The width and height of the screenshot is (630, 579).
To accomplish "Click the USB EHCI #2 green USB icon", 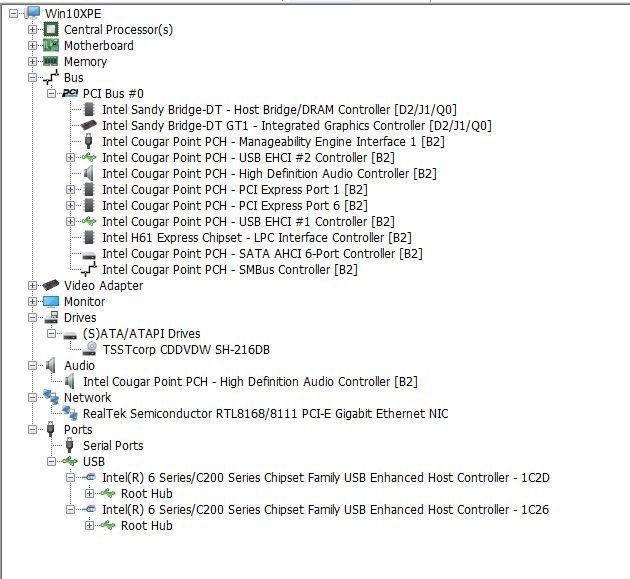I will coord(89,157).
